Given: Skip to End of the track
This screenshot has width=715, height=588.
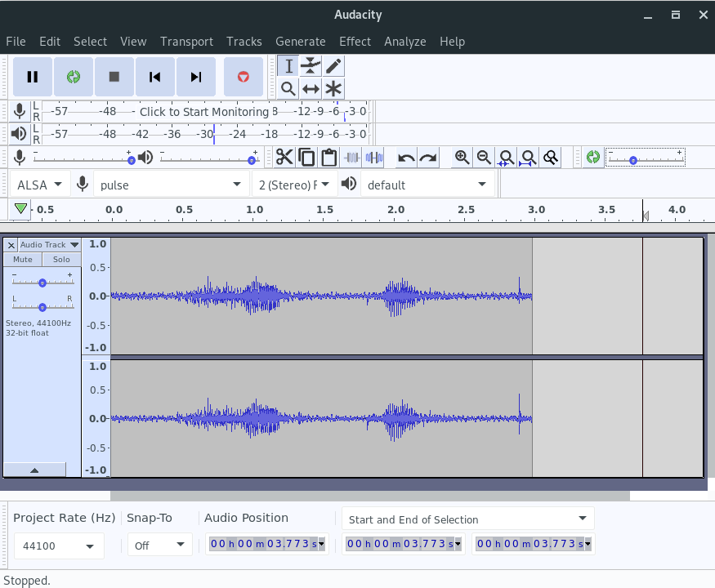Looking at the screenshot, I should point(196,77).
